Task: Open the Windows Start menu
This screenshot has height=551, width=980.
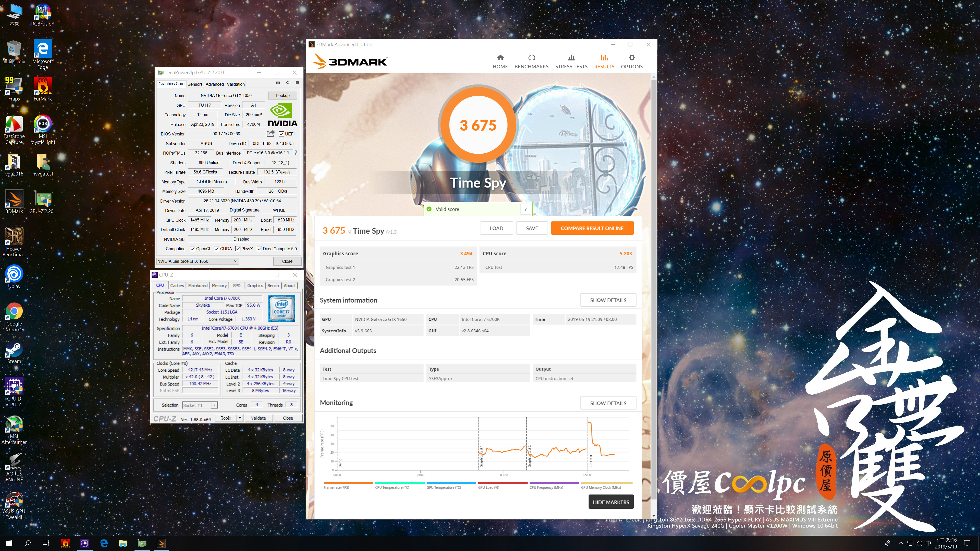Action: click(x=9, y=543)
